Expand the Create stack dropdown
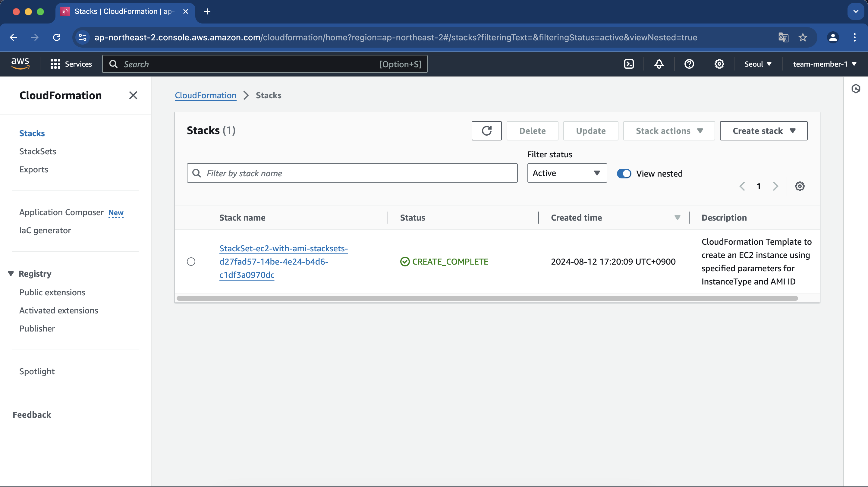This screenshot has height=487, width=868. coord(763,131)
